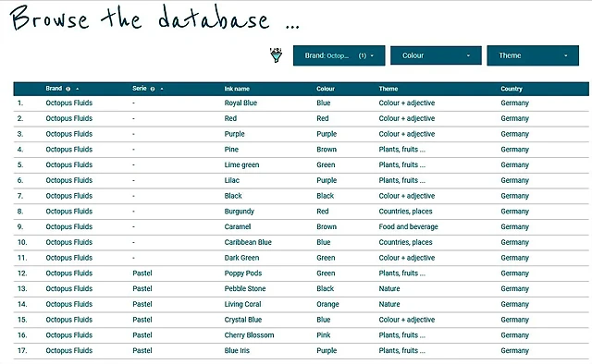This screenshot has width=592, height=364.
Task: Click Orange colour in Living Coral row
Action: [327, 304]
